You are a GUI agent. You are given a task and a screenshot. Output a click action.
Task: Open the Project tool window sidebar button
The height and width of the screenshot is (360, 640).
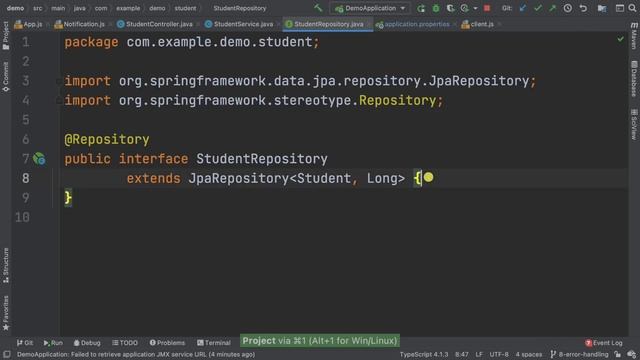tap(6, 36)
